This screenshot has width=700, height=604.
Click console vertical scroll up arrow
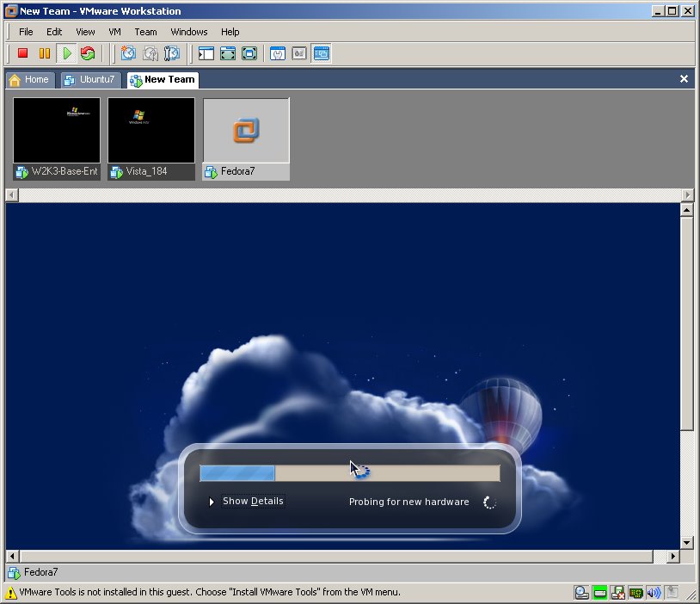[686, 210]
